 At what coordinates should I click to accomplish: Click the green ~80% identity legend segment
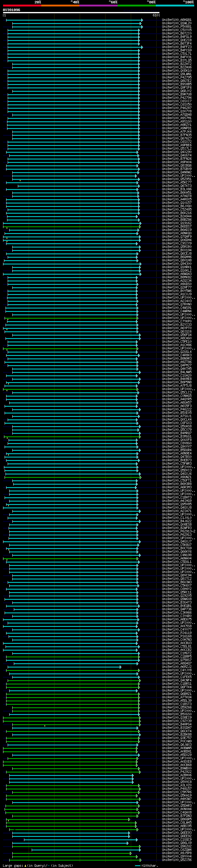136,6
